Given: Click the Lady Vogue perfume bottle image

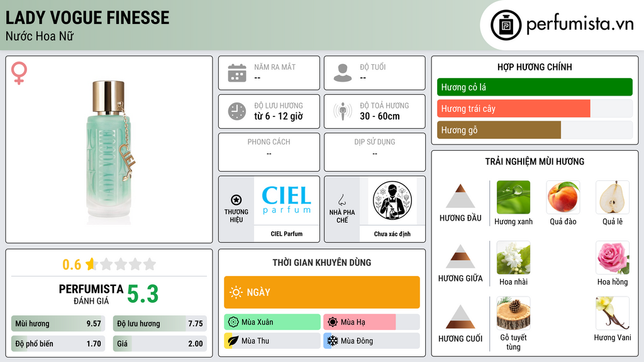Looking at the screenshot, I should click(x=110, y=152).
